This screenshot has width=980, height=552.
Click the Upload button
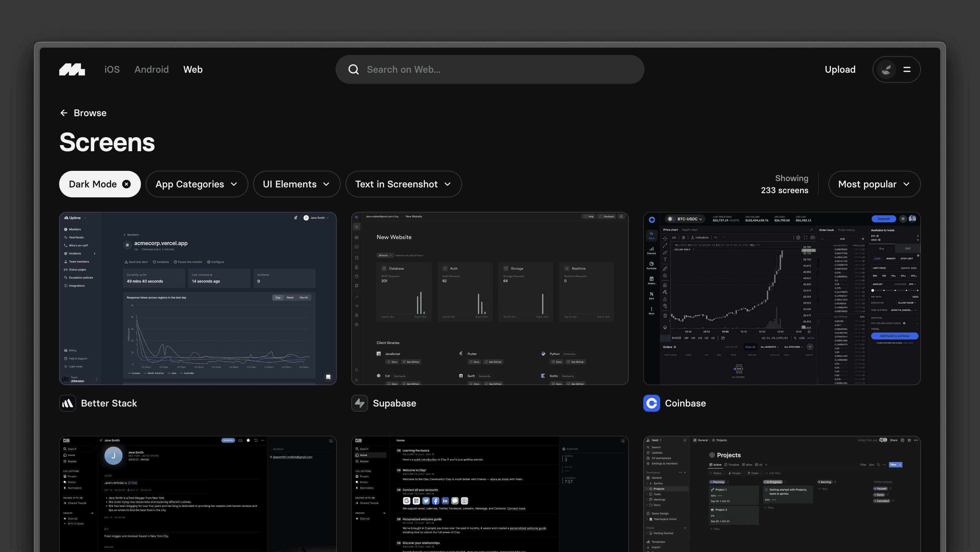840,69
